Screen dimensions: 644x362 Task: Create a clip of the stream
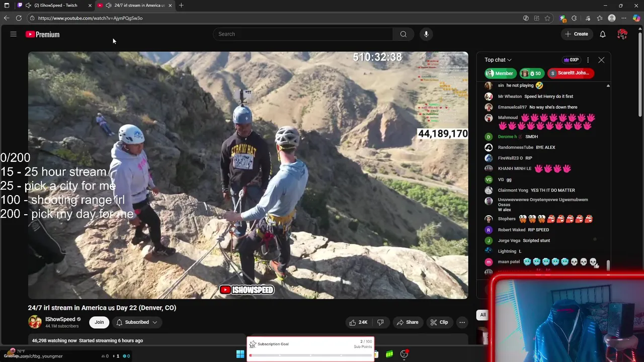pyautogui.click(x=439, y=322)
